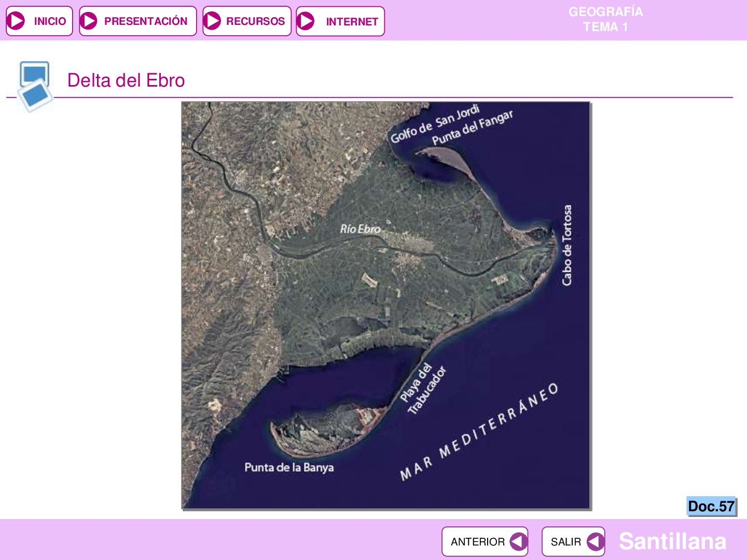Click the GEOGRAFÍA TEMA 1 header

pyautogui.click(x=605, y=19)
